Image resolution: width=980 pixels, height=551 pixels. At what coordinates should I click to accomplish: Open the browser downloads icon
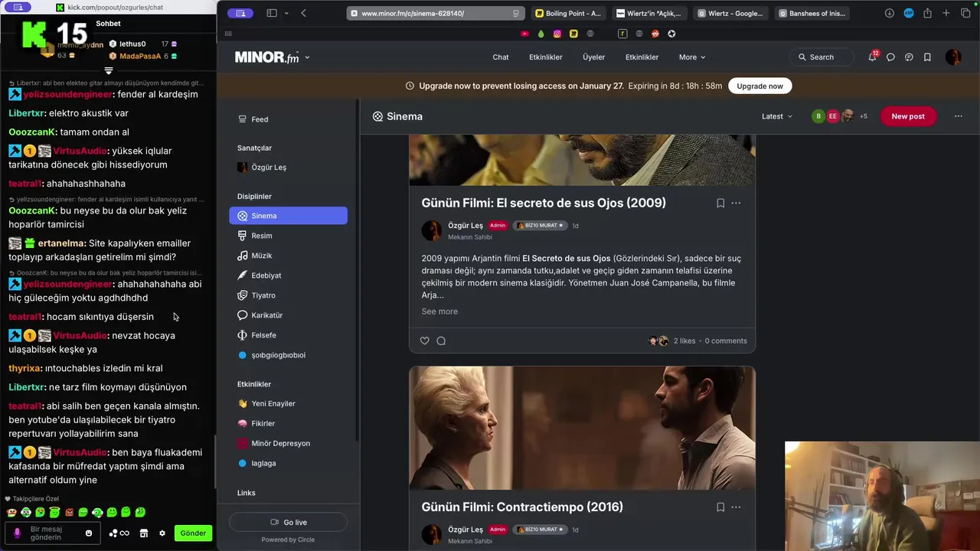pos(890,13)
